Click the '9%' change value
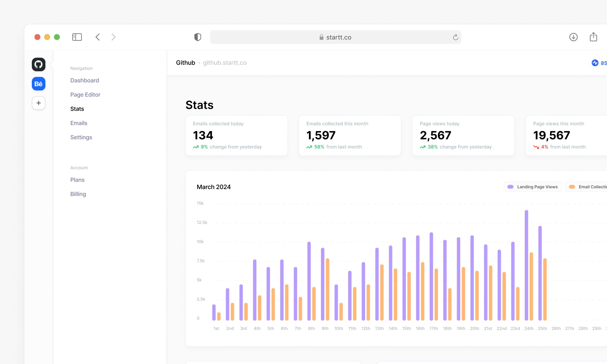607x364 pixels. [204, 147]
